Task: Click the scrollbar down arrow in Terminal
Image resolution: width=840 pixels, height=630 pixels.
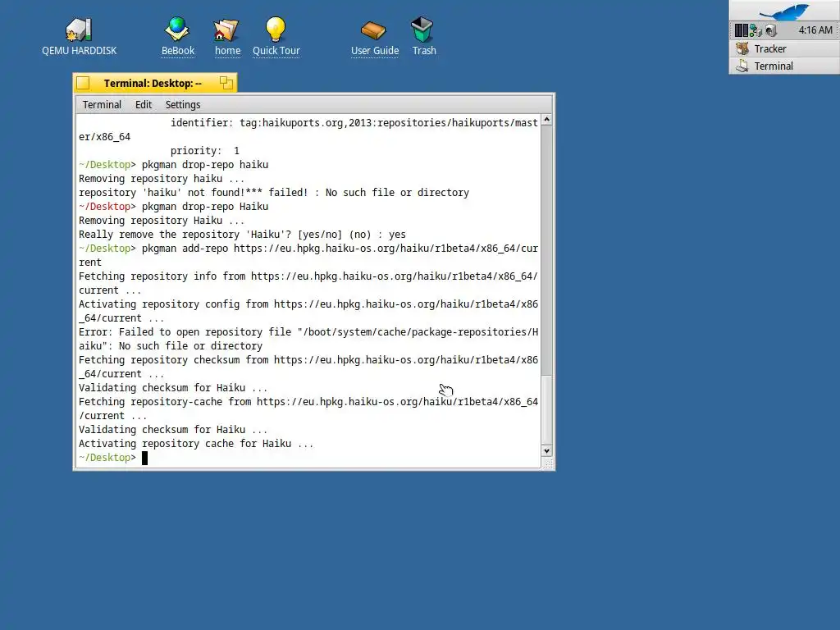Action: click(546, 450)
